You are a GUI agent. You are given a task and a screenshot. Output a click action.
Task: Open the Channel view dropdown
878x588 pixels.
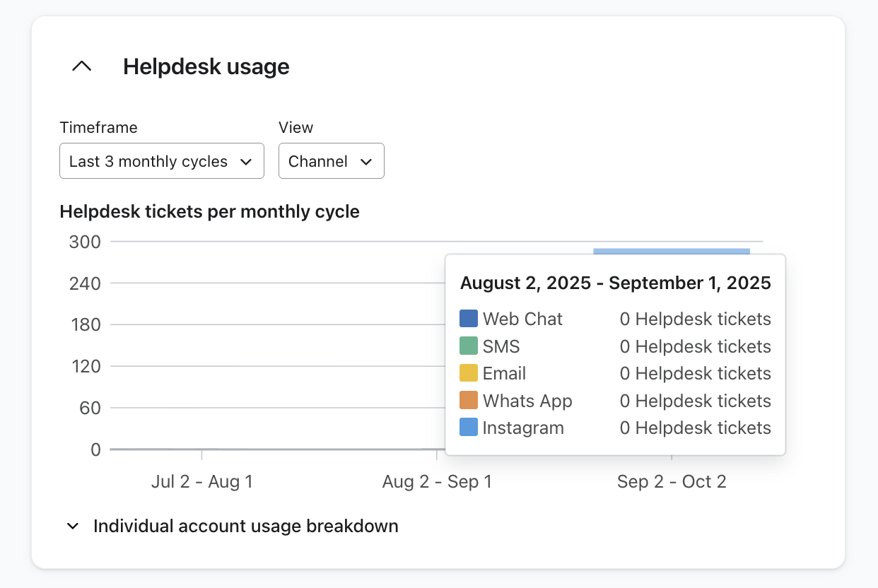point(331,161)
